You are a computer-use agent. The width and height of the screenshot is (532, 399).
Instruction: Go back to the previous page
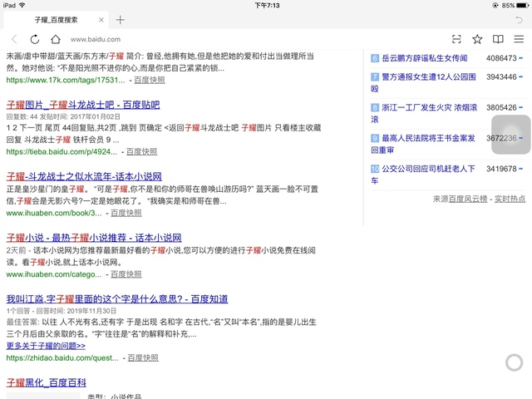14,39
